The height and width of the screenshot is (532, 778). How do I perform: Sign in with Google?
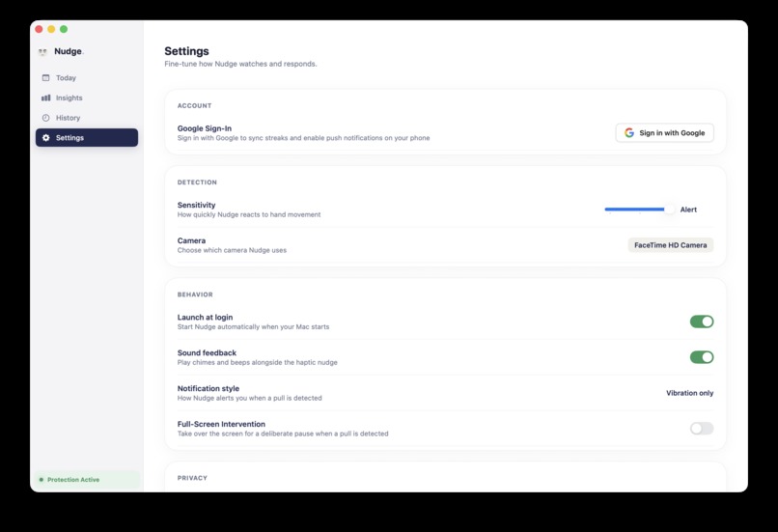coord(664,132)
